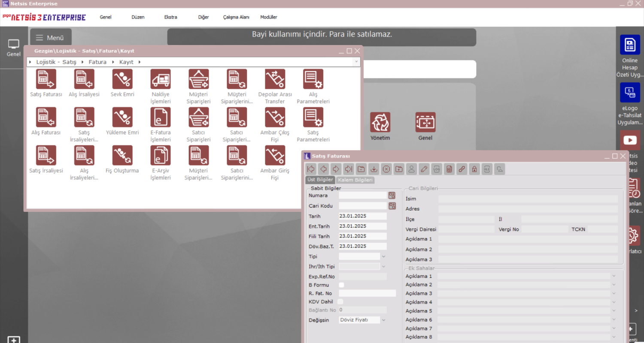Open Satış Parametreleri settings icon
Screen dimensions: 644x343
pos(313,117)
